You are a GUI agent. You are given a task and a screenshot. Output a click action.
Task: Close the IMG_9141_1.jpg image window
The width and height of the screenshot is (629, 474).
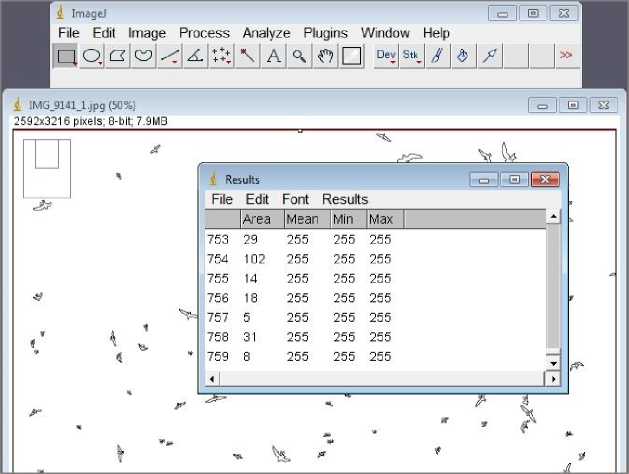coord(603,105)
